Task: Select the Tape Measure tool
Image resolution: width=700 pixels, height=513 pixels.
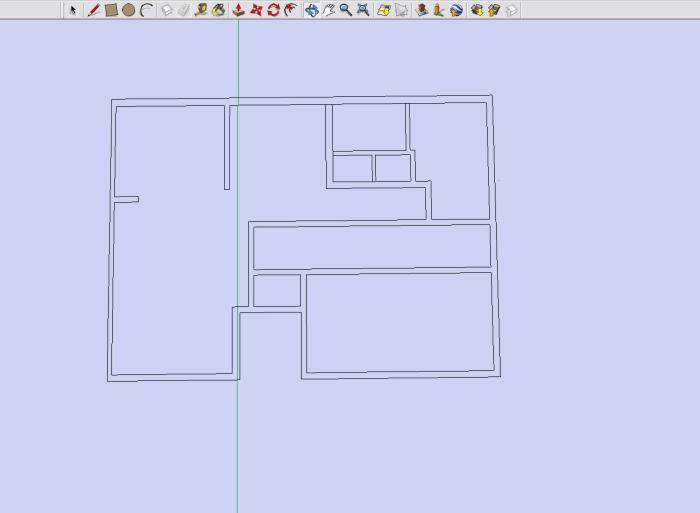Action: (201, 10)
